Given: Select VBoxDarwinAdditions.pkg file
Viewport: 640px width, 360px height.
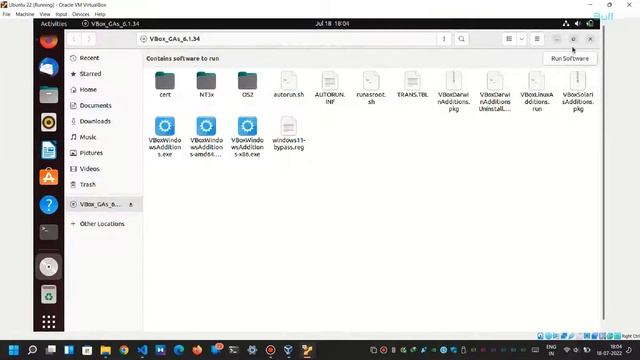Looking at the screenshot, I should (453, 91).
